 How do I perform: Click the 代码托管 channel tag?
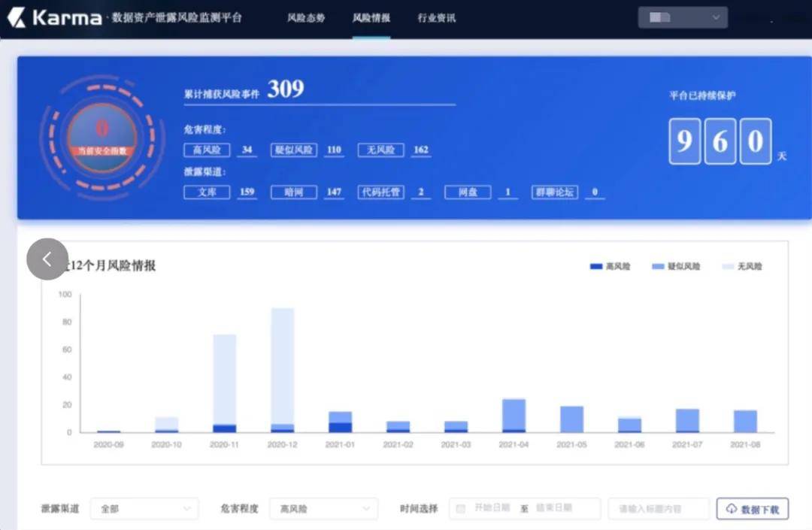coord(381,192)
